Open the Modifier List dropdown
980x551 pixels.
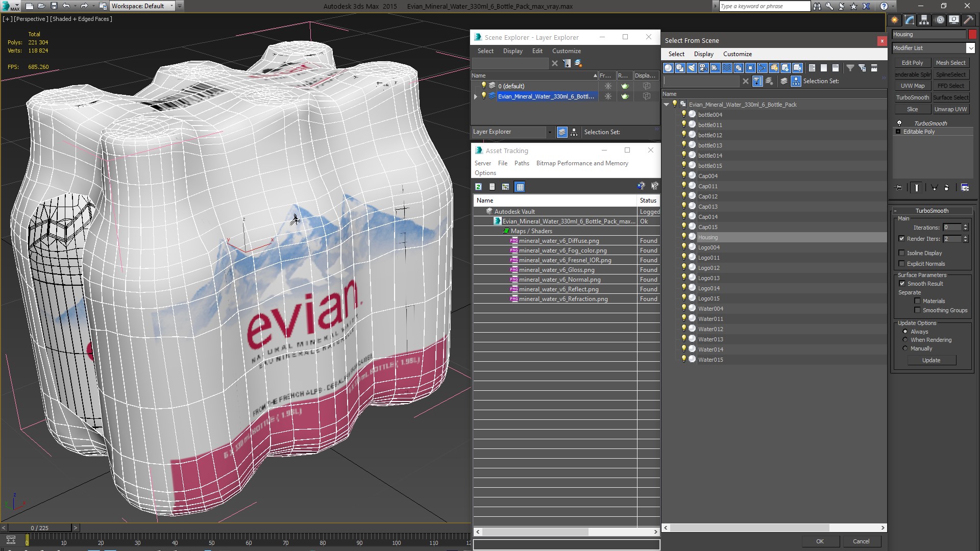point(970,48)
